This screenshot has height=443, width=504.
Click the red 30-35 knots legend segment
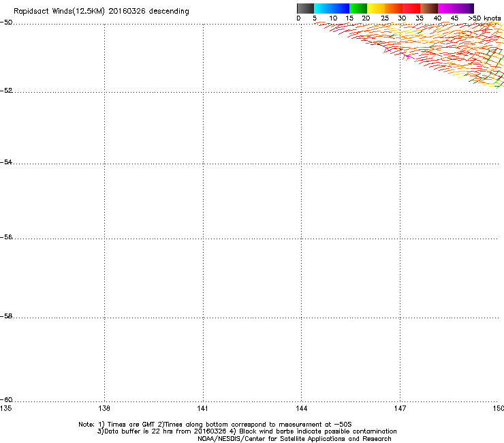pos(411,8)
